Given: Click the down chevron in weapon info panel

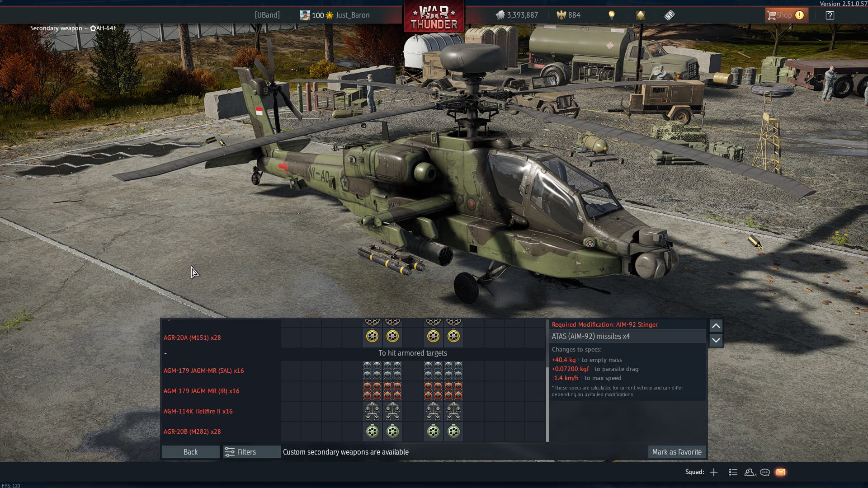Looking at the screenshot, I should click(x=716, y=340).
